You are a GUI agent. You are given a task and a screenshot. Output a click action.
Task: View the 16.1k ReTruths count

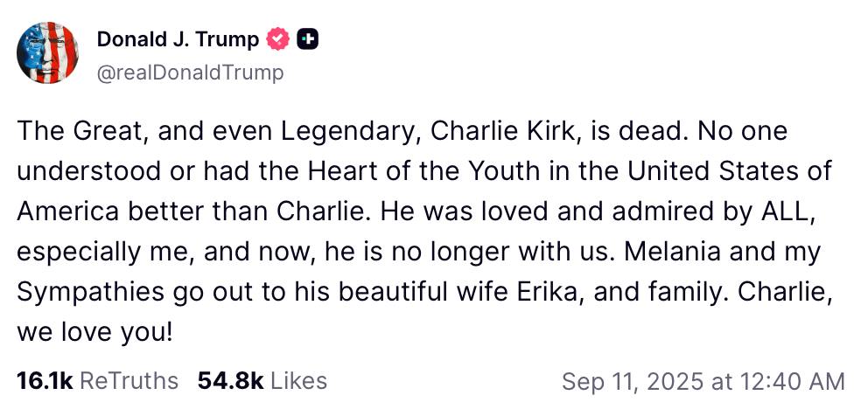coord(45,380)
